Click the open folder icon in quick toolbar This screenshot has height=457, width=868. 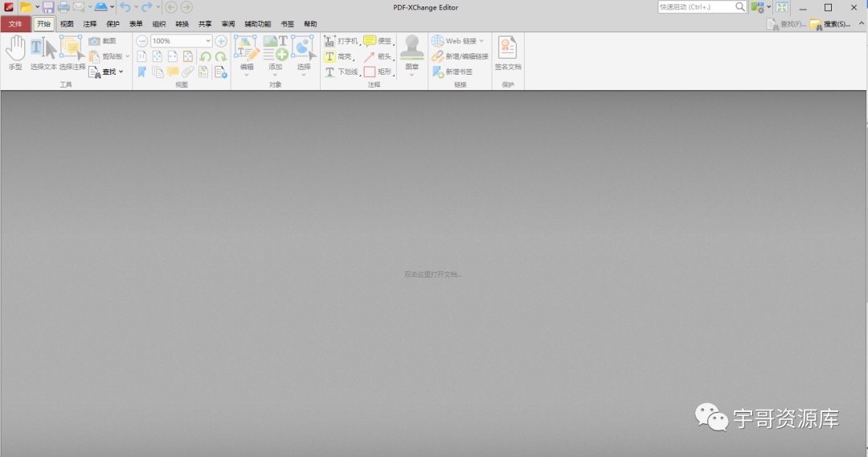(26, 7)
